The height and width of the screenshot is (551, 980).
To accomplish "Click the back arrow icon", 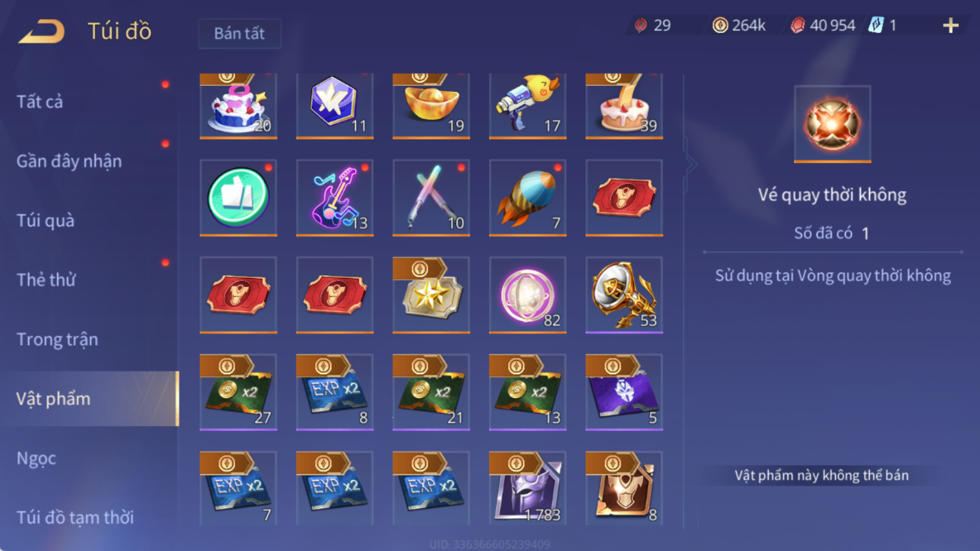I will (x=41, y=31).
